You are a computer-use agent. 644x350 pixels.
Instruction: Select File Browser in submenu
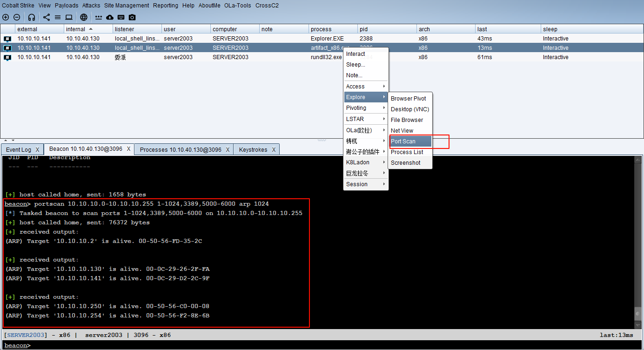point(410,120)
